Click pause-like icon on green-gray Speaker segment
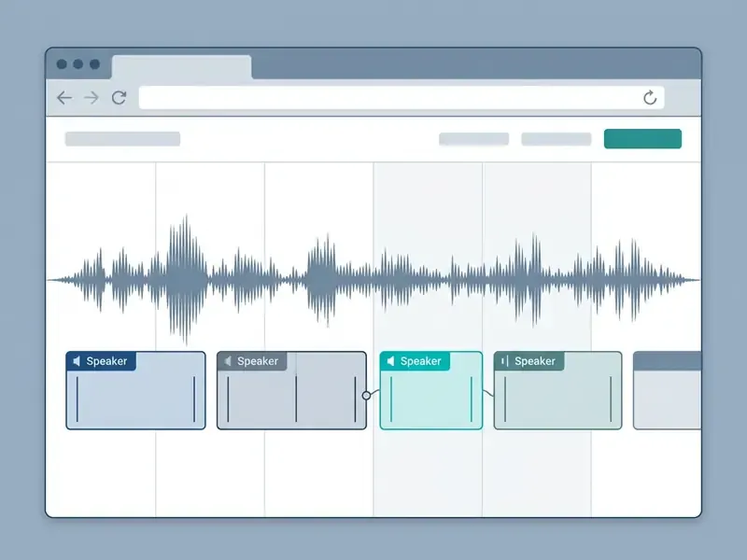747x560 pixels. [504, 361]
